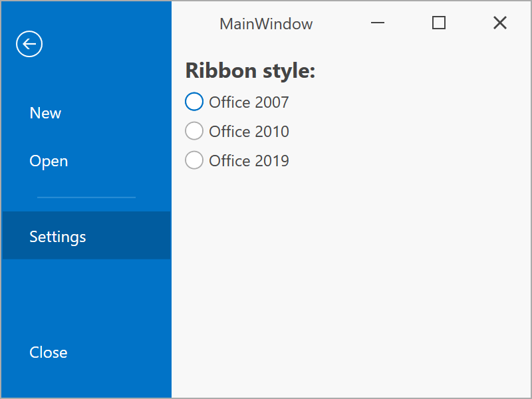Image resolution: width=532 pixels, height=399 pixels.
Task: Click the separator line below Open
Action: tap(86, 198)
